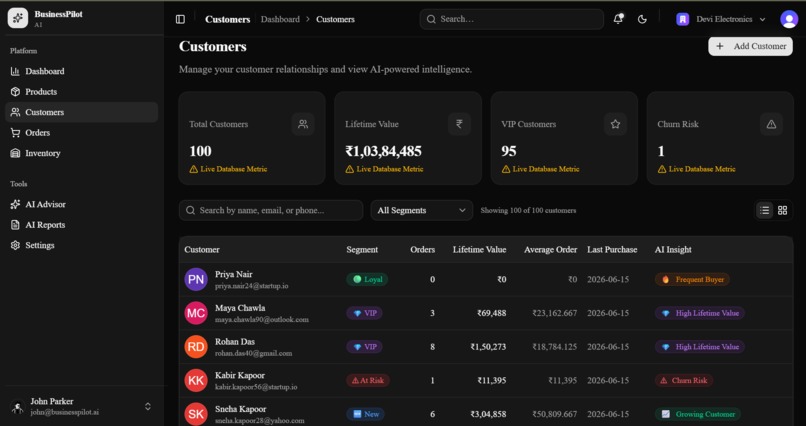
Task: Click the BusinessPilot logo icon
Action: (x=18, y=18)
